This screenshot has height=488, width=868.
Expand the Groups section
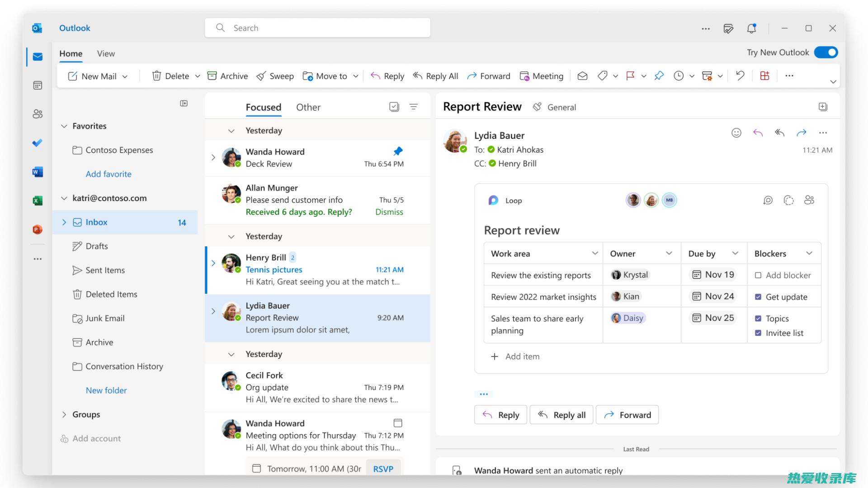coord(64,414)
